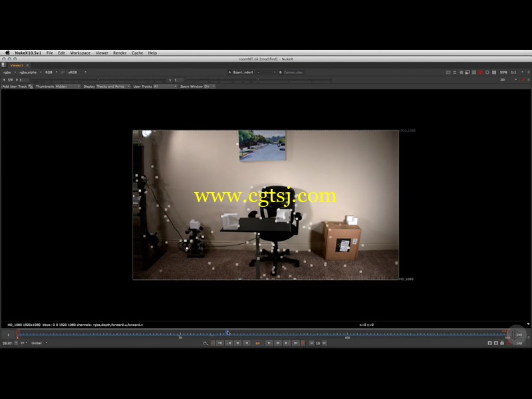Viewport: 532px width, 399px height.
Task: Open the B input Camer...cke dropdown
Action: coord(293,72)
